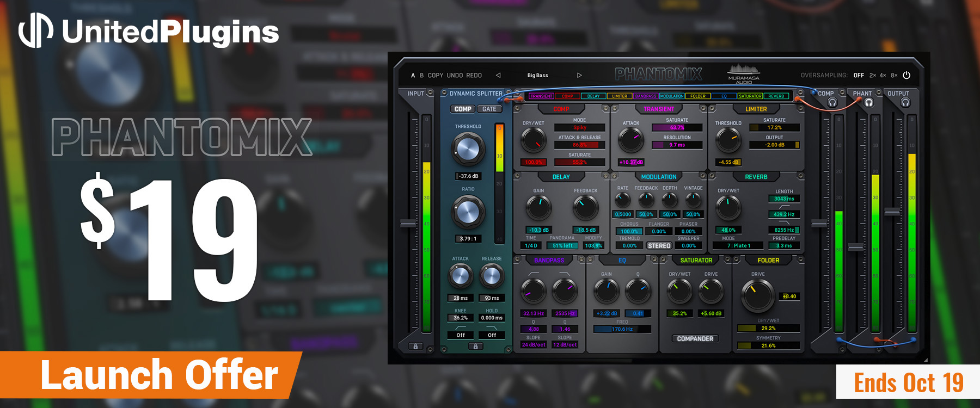Click the lock icon in Dynamic Splitter panel
Viewport: 980px width, 408px height.
coord(475,346)
